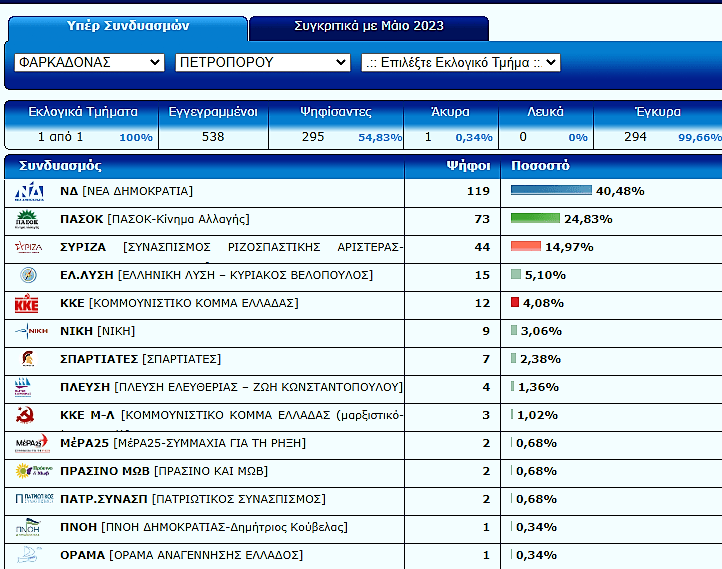
Task: Click the red ΚΚΕ logo icon
Action: (28, 303)
